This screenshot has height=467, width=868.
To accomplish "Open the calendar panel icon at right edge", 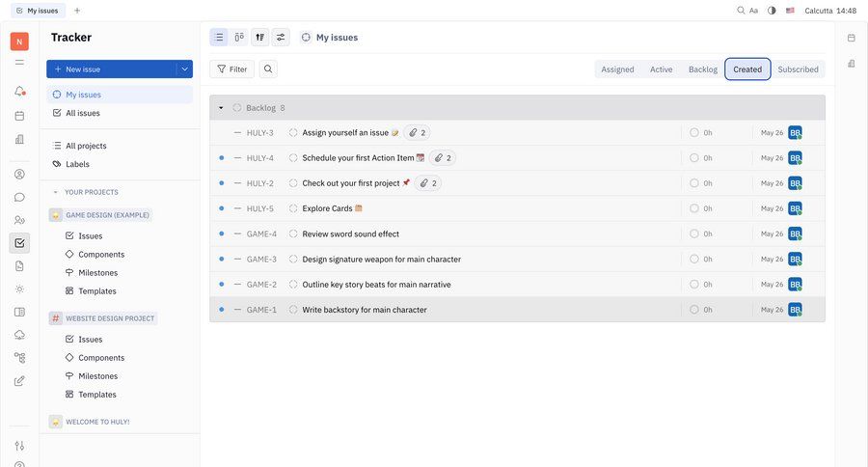I will coord(852,38).
